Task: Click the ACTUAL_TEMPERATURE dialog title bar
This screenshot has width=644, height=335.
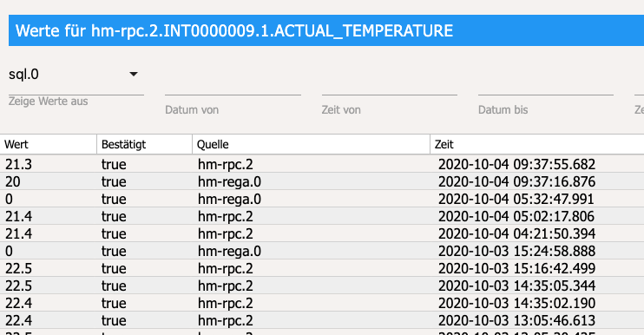Action: (326, 30)
